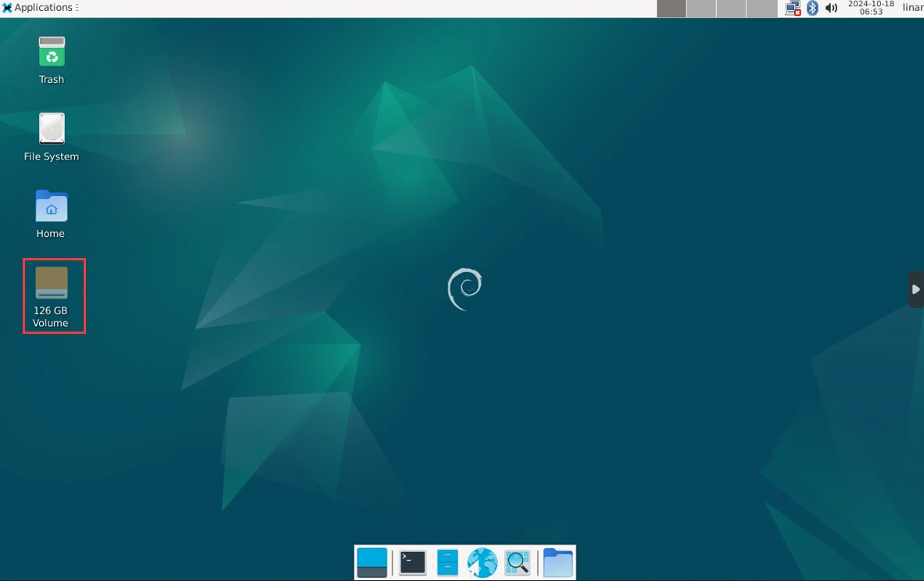Switch to the first workspace
The height and width of the screenshot is (581, 924).
(672, 9)
